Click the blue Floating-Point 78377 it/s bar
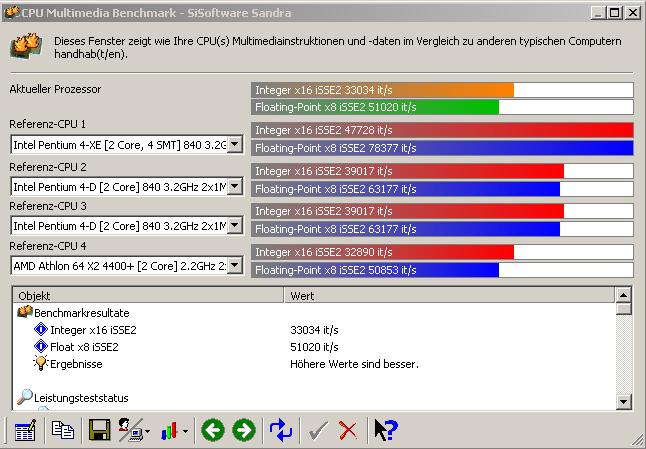The image size is (646, 449). 442,148
